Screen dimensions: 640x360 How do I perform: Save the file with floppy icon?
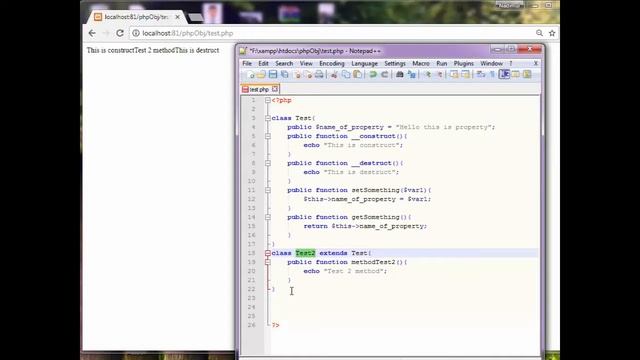click(273, 74)
